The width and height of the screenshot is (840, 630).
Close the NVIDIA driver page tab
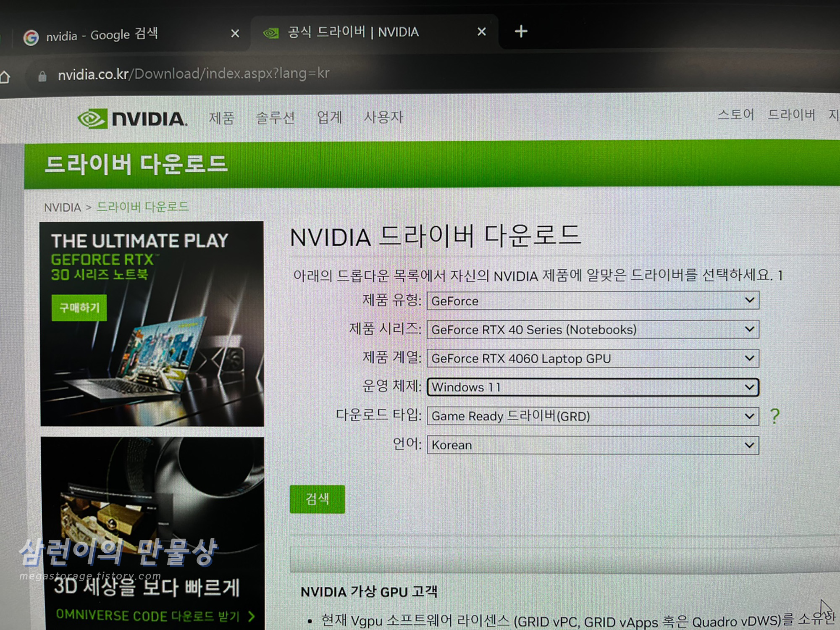pyautogui.click(x=482, y=31)
